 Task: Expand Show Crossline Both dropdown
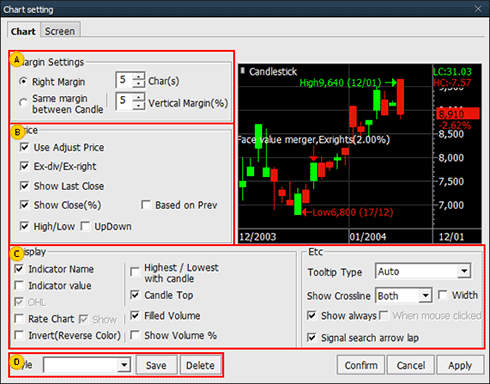click(x=425, y=295)
